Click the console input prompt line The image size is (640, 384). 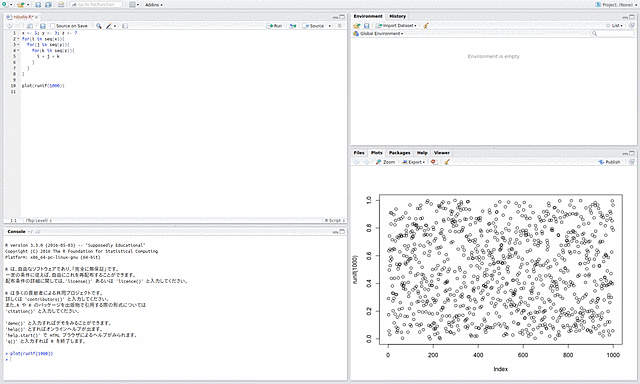click(176, 360)
